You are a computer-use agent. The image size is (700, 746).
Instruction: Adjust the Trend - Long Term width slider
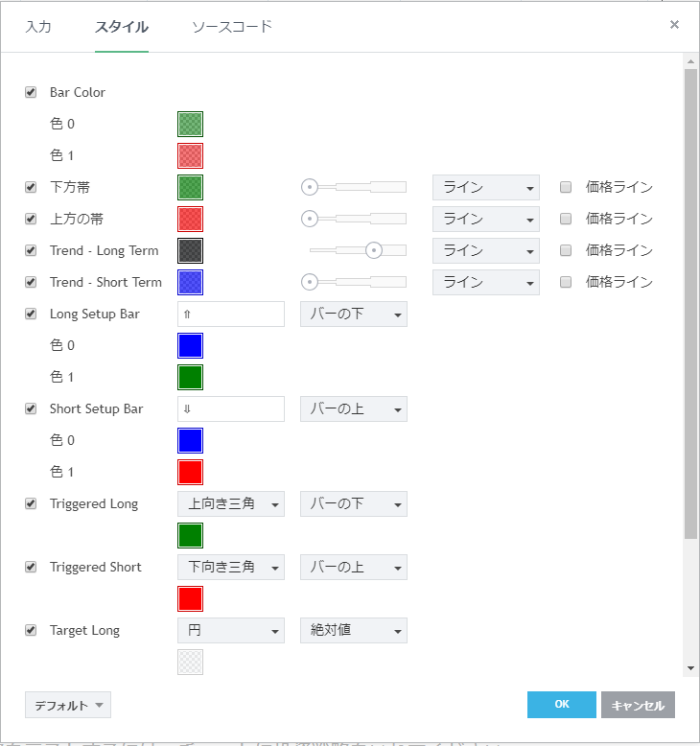coord(374,250)
